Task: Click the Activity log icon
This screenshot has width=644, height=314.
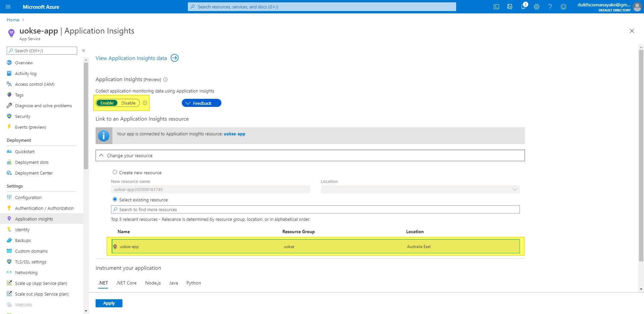Action: click(x=9, y=73)
